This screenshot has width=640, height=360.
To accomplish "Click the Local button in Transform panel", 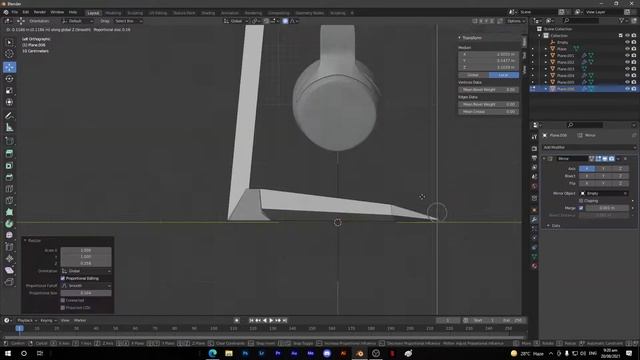I will click(x=504, y=75).
